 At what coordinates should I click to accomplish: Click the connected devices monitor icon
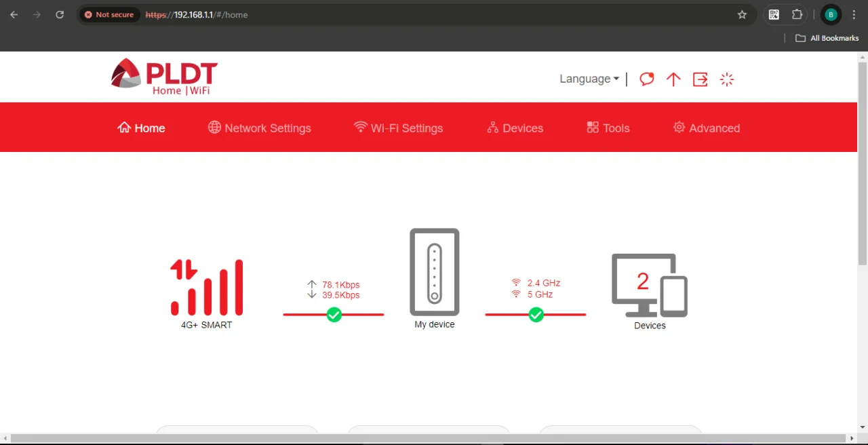point(650,285)
